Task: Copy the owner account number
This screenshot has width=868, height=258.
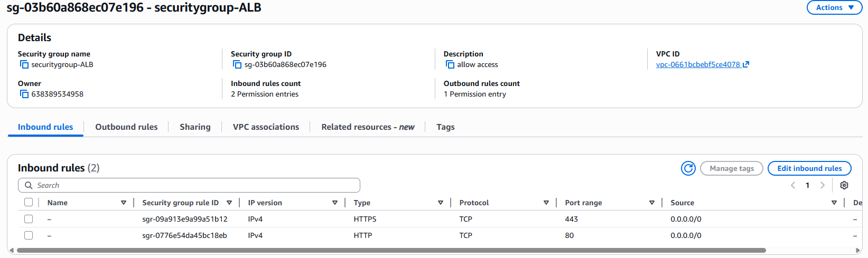Action: click(x=24, y=94)
